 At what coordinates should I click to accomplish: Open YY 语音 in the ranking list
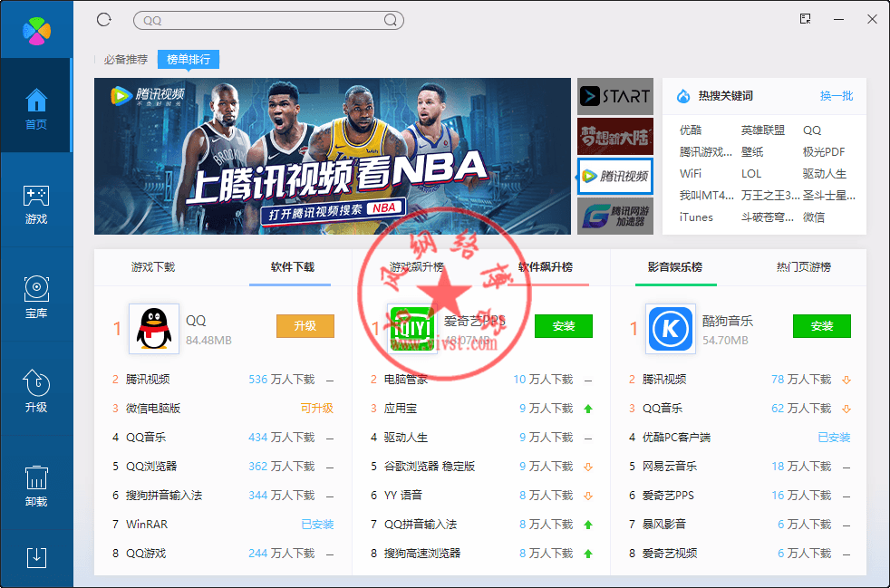(x=403, y=495)
